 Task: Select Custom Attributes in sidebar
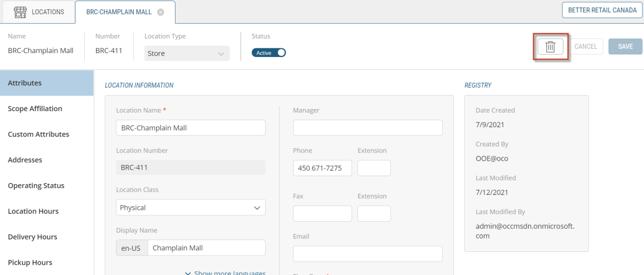[38, 134]
